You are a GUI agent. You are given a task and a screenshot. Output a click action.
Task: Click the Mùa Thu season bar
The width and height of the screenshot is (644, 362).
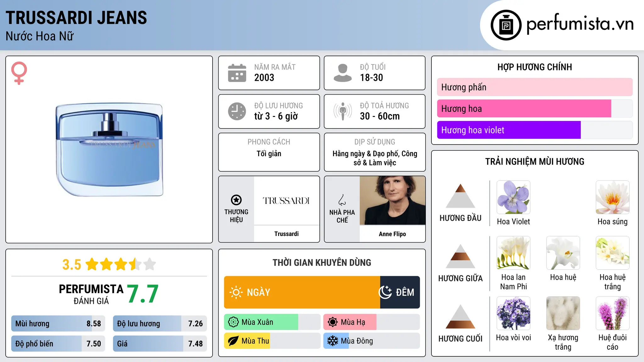click(x=272, y=341)
